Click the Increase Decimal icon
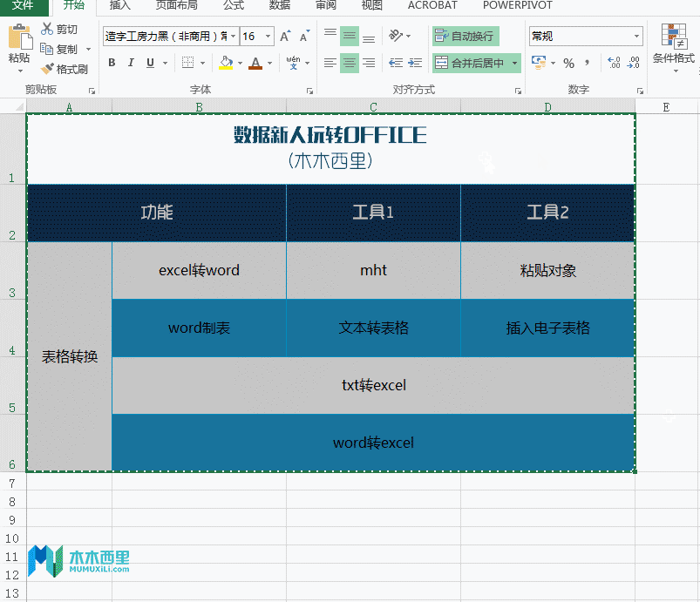The height and width of the screenshot is (602, 700). (x=614, y=62)
